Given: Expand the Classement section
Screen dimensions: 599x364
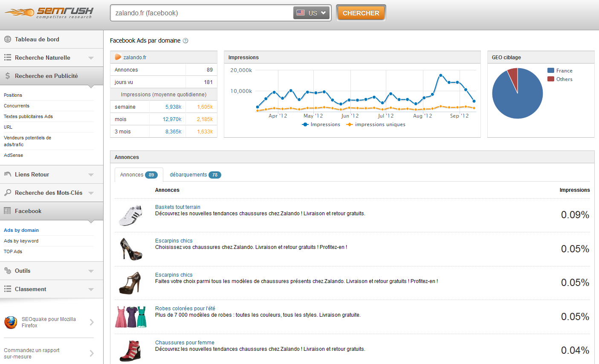Looking at the screenshot, I should pos(91,289).
